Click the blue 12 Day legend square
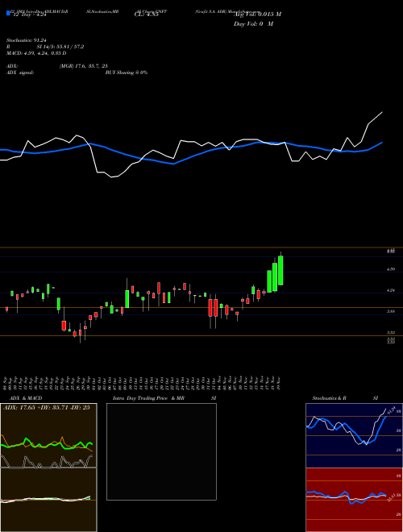The height and width of the screenshot is (532, 403). (x=8, y=13)
